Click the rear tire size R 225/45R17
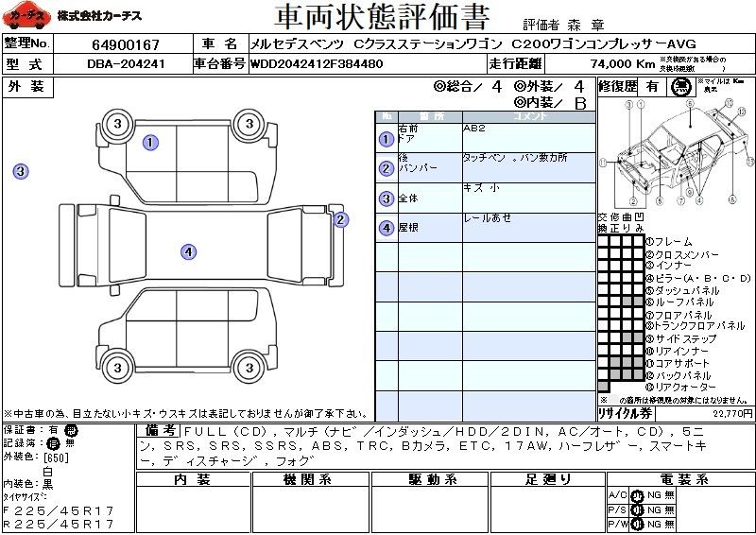This screenshot has width=756, height=535. pos(59,525)
